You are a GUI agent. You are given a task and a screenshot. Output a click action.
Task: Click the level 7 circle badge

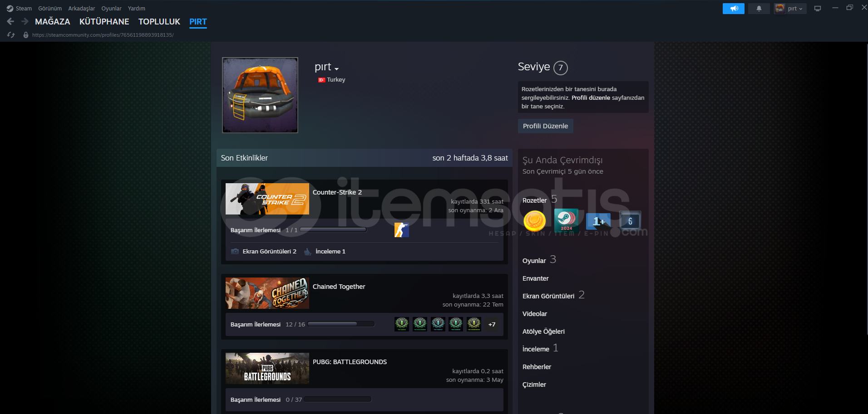coord(561,68)
